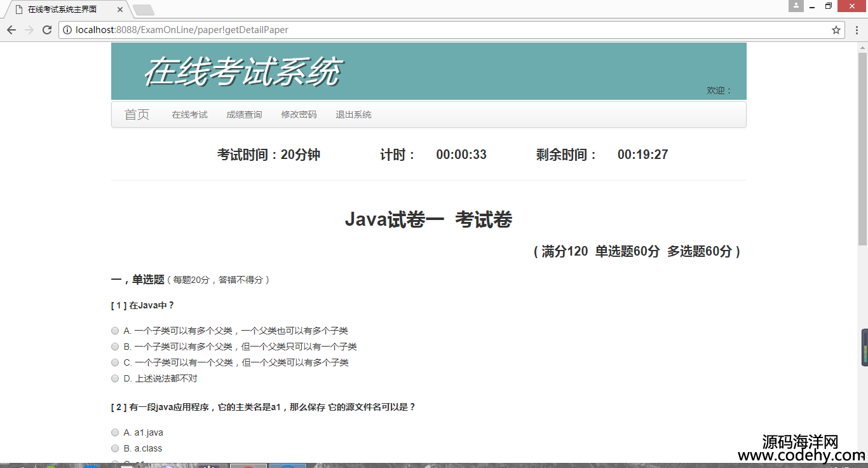Reload the exam page
868x468 pixels.
point(47,30)
